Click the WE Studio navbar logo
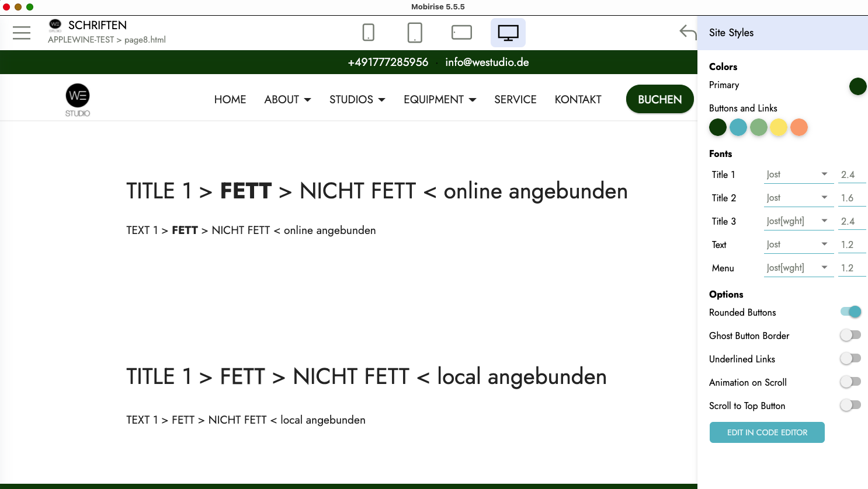 point(78,100)
